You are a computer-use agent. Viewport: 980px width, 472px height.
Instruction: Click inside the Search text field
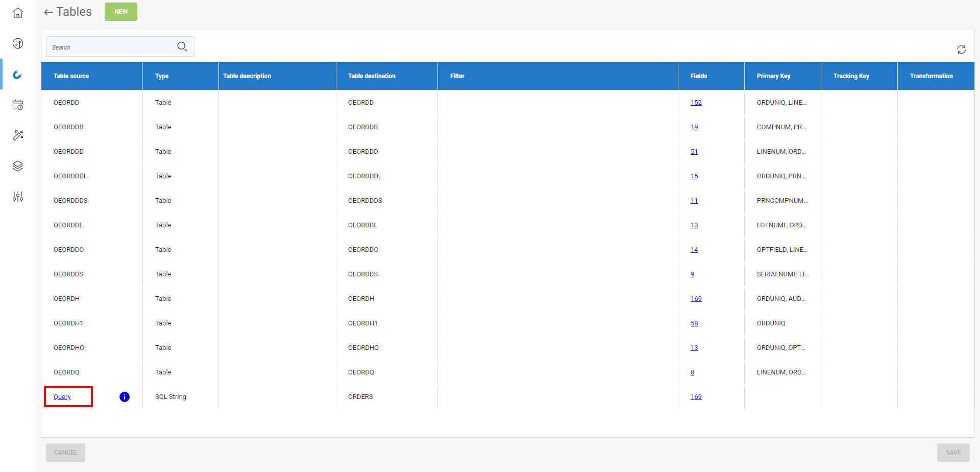tap(110, 47)
